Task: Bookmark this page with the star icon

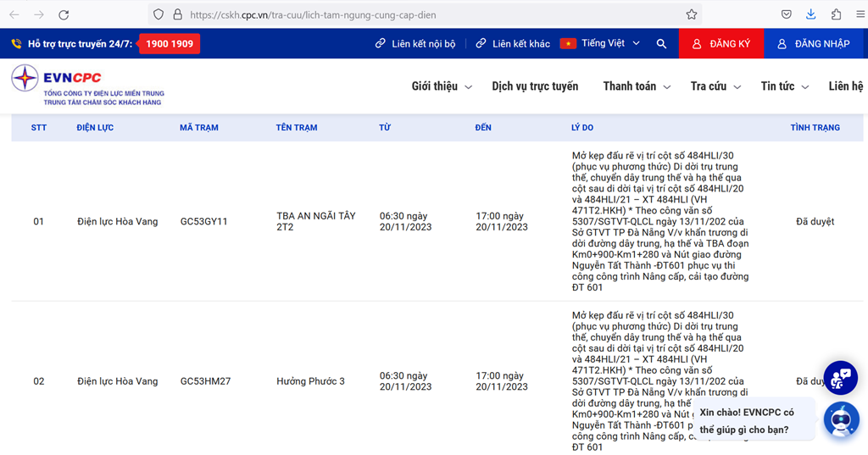Action: pyautogui.click(x=692, y=14)
